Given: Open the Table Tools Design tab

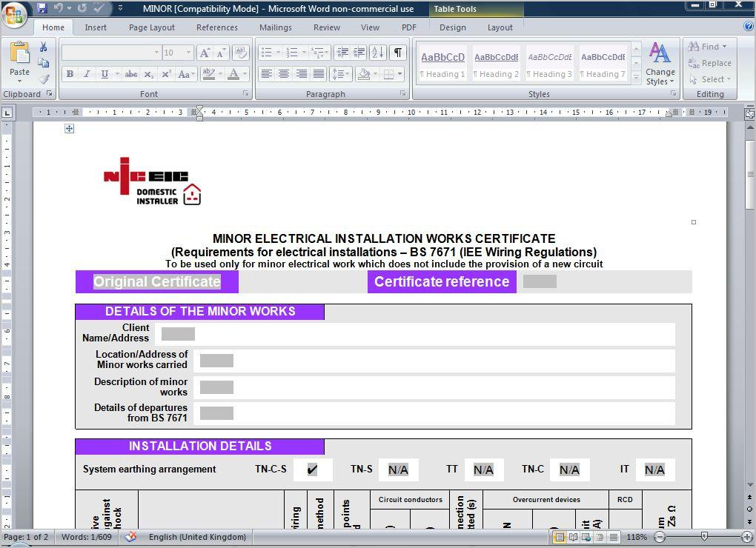Looking at the screenshot, I should (452, 27).
